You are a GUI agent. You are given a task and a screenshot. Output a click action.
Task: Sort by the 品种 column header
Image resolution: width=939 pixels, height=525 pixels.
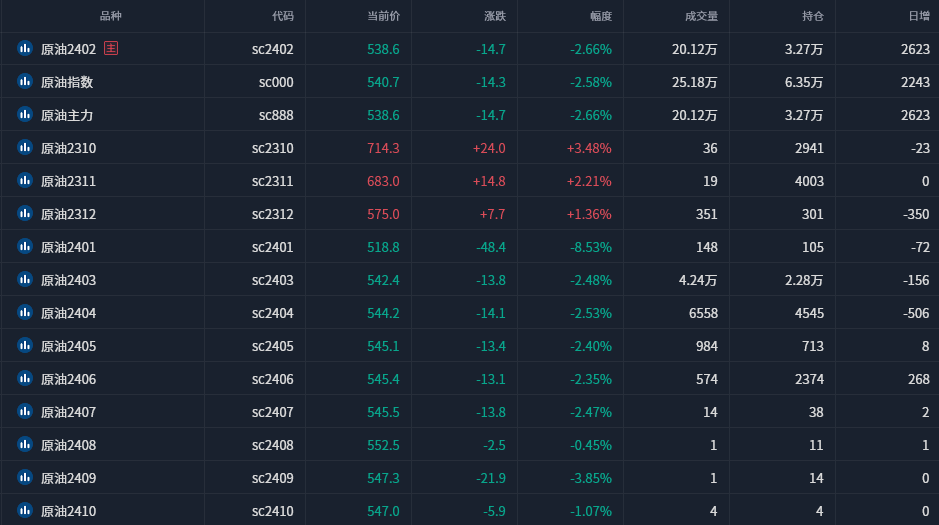[x=111, y=16]
